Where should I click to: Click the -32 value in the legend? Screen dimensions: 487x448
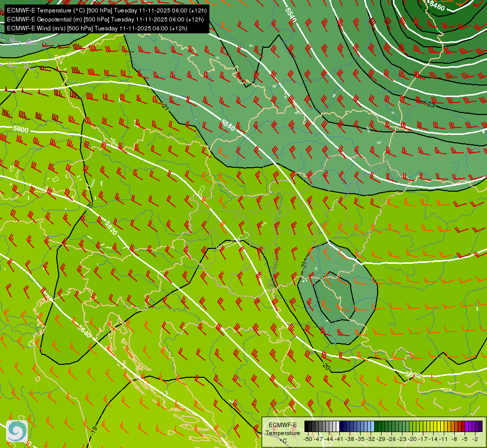371,439
